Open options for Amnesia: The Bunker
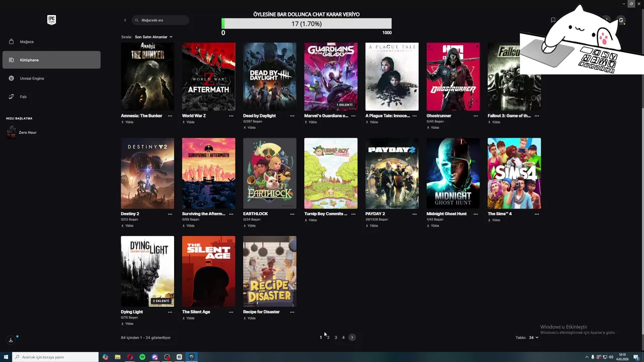 point(170,116)
